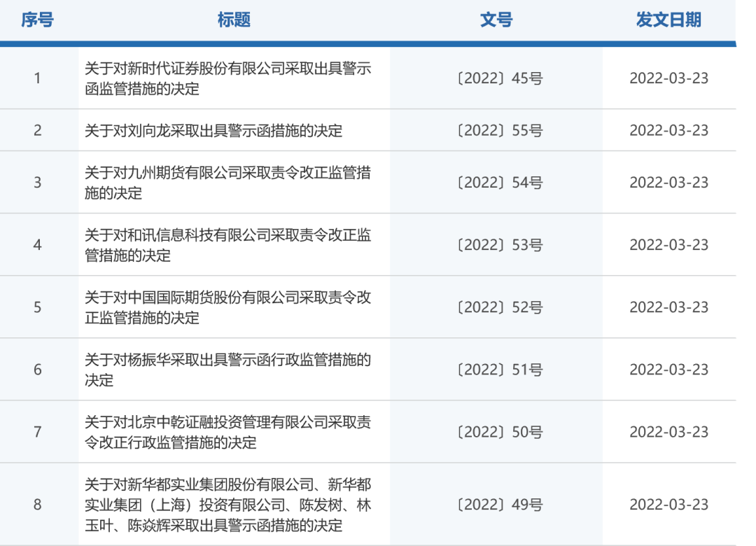
Task: Click the 发文日期 column header
Action: click(x=668, y=20)
